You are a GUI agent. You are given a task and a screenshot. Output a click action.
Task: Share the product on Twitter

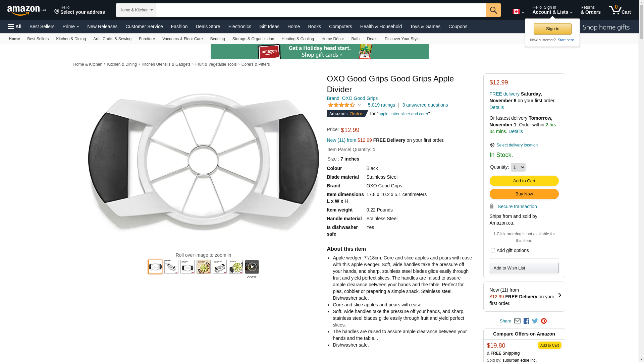pyautogui.click(x=535, y=321)
